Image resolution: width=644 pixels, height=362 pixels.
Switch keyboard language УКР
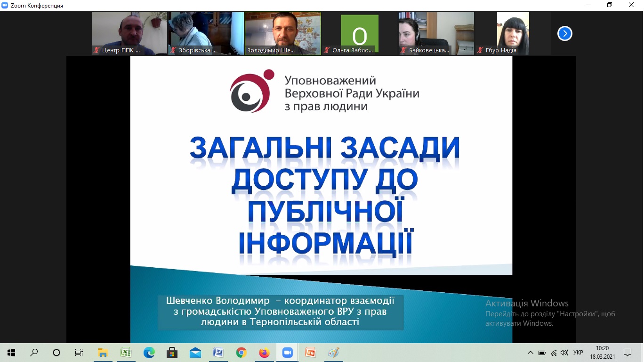[x=579, y=353]
